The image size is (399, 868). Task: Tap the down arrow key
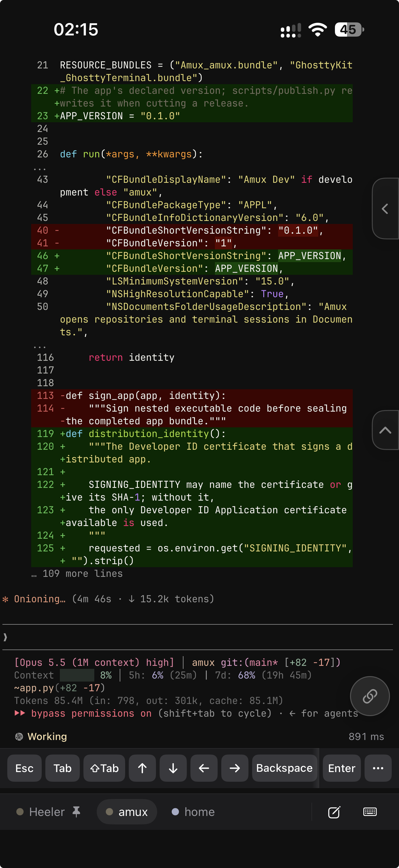[x=173, y=768]
